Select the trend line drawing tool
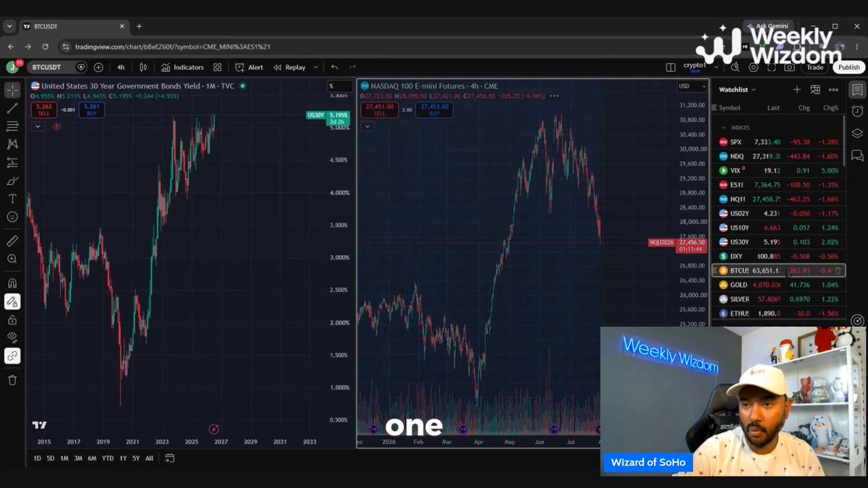The width and height of the screenshot is (868, 488). [x=12, y=108]
